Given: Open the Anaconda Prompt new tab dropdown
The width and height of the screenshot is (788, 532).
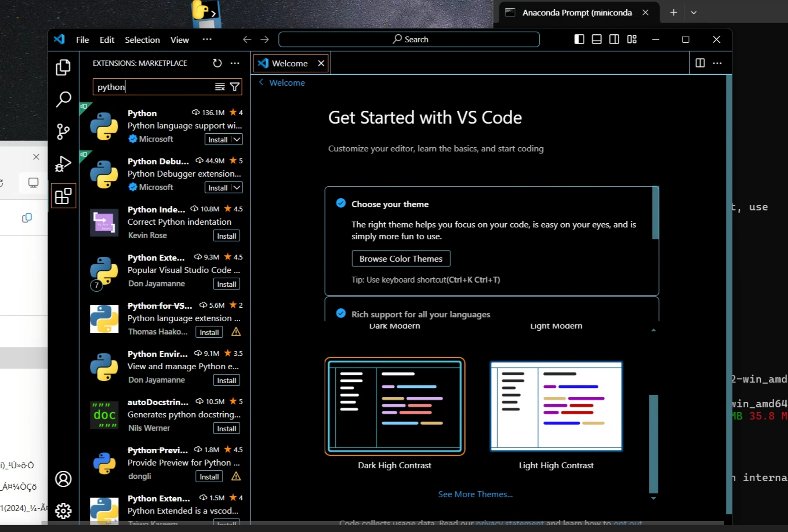Looking at the screenshot, I should pos(694,13).
